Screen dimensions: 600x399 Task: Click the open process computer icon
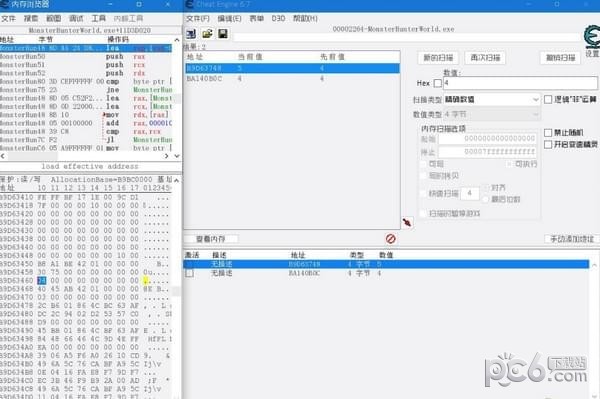point(191,34)
